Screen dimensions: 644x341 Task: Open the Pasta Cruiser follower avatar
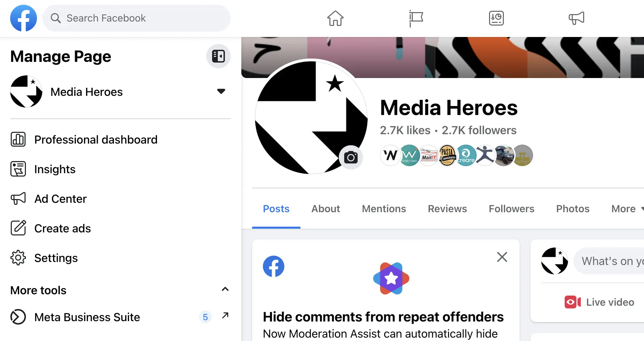coord(447,155)
